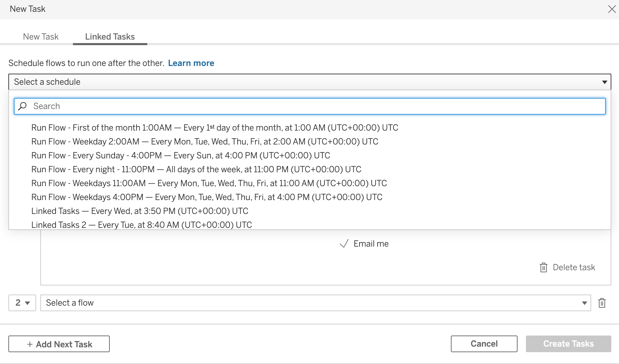
Task: Open the Learn more link
Action: pos(191,63)
